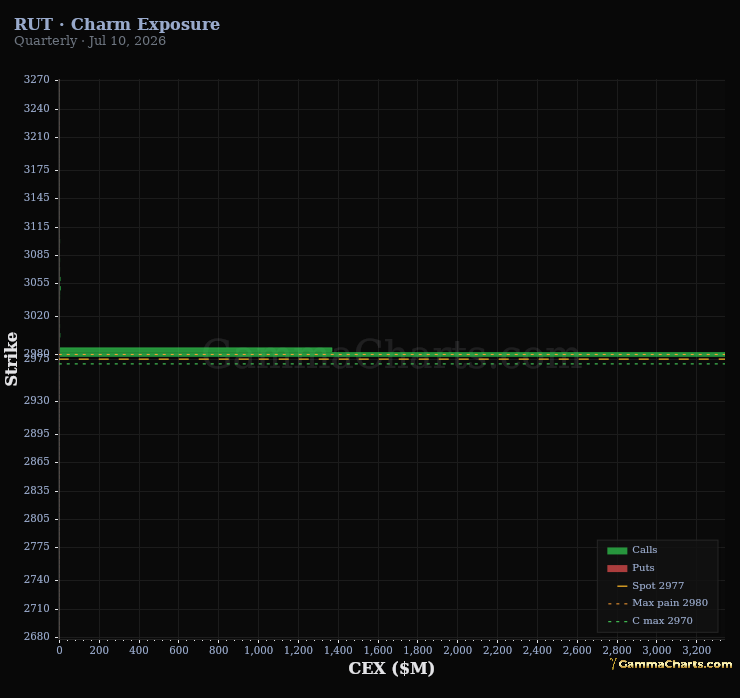Click the 2680 strike tick label
This screenshot has height=698, width=740.
click(36, 636)
